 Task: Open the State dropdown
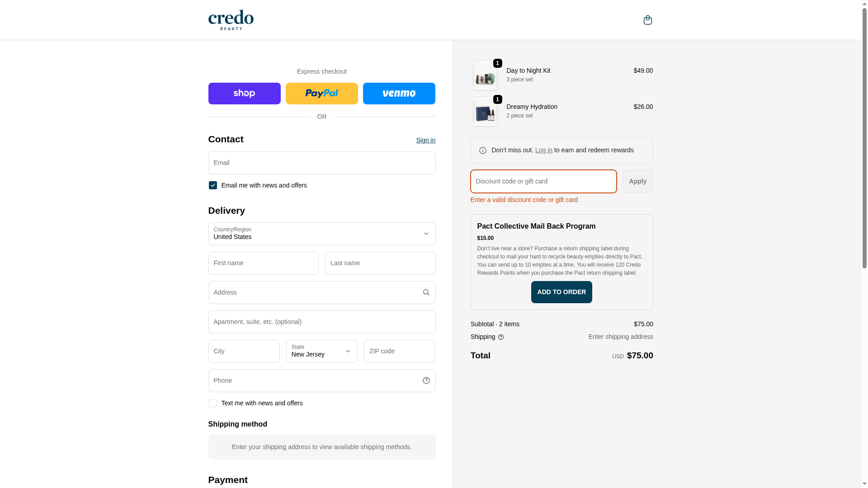321,351
